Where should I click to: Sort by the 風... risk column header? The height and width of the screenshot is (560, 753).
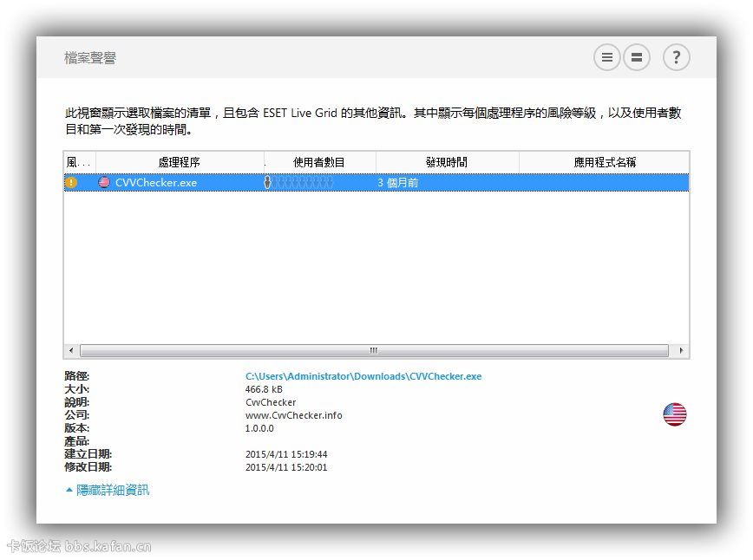point(79,162)
